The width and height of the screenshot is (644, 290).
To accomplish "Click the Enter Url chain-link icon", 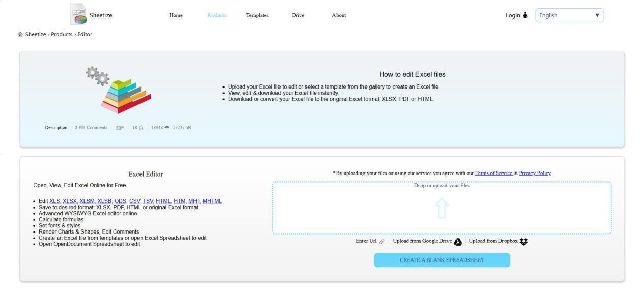I will tap(382, 242).
